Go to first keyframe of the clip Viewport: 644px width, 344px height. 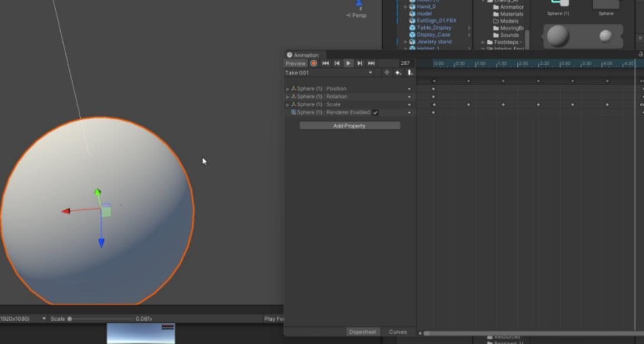326,63
